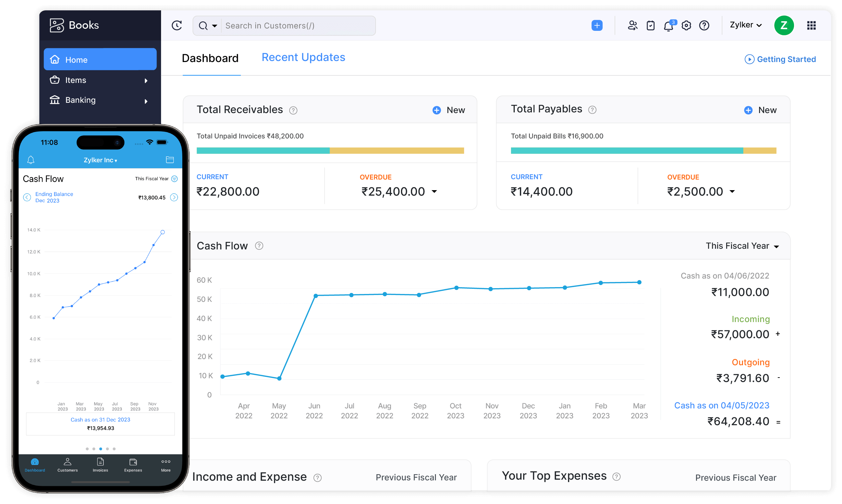The width and height of the screenshot is (842, 504).
Task: Click the refresh/recent activity icon
Action: [176, 25]
